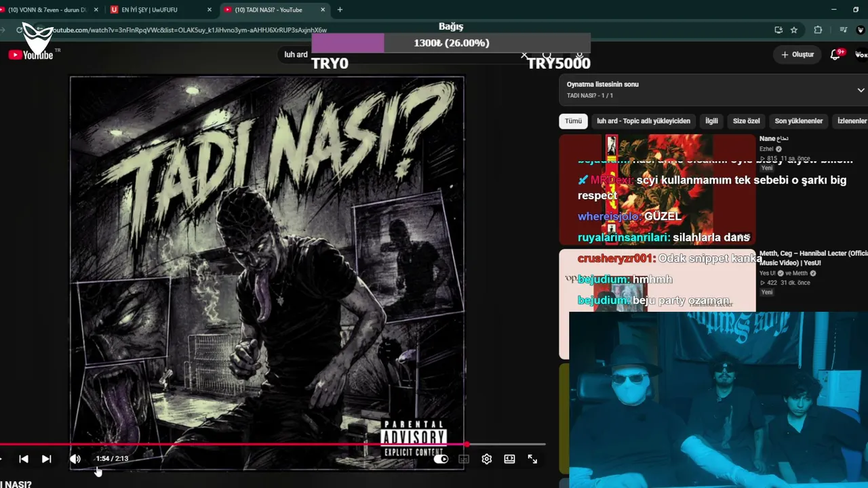Click the red progress scrubber handle
Image resolution: width=868 pixels, height=488 pixels.
pos(467,445)
